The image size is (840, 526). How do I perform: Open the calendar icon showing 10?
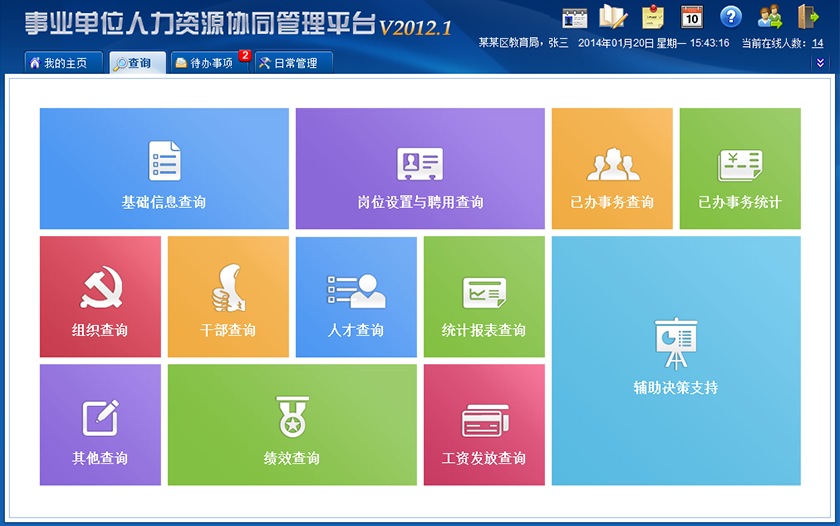[692, 17]
